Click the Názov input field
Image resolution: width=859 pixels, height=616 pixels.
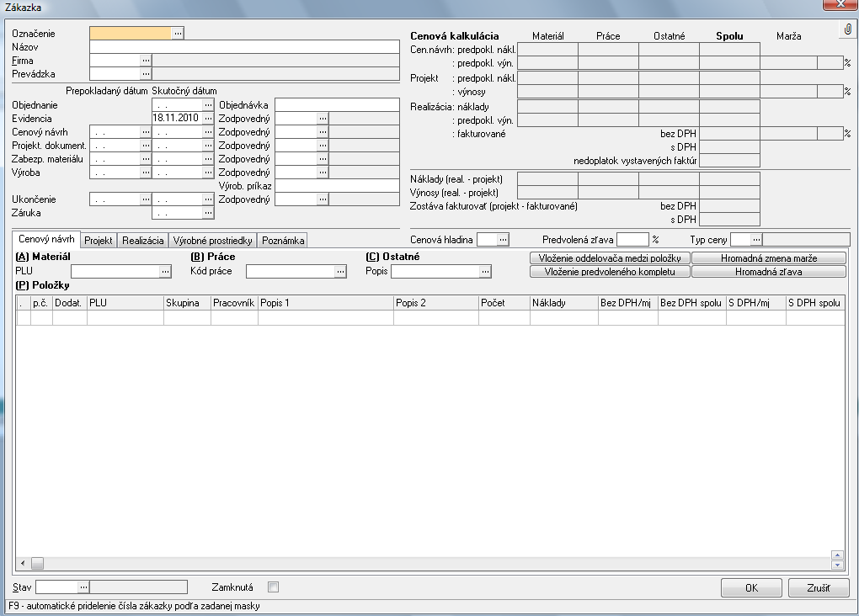244,47
